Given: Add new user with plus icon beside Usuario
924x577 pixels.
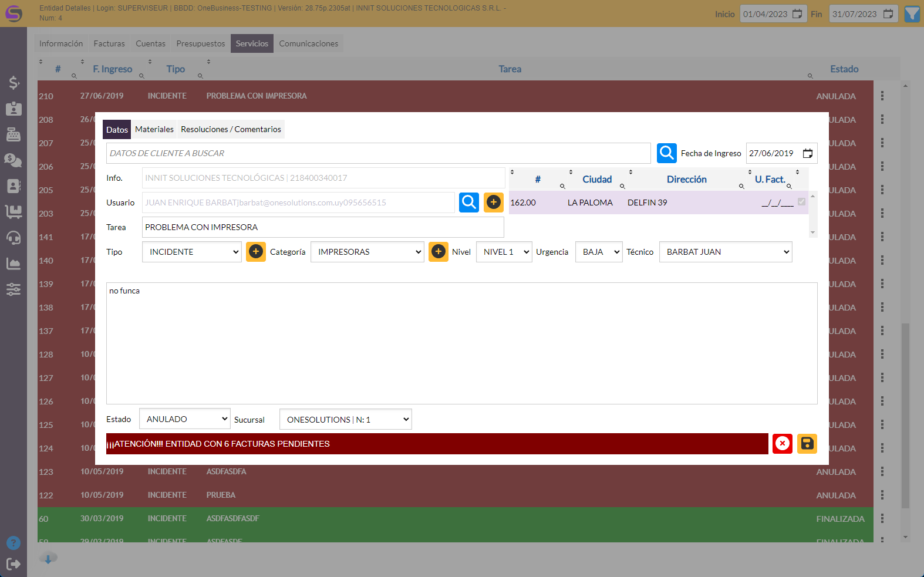Looking at the screenshot, I should 494,203.
